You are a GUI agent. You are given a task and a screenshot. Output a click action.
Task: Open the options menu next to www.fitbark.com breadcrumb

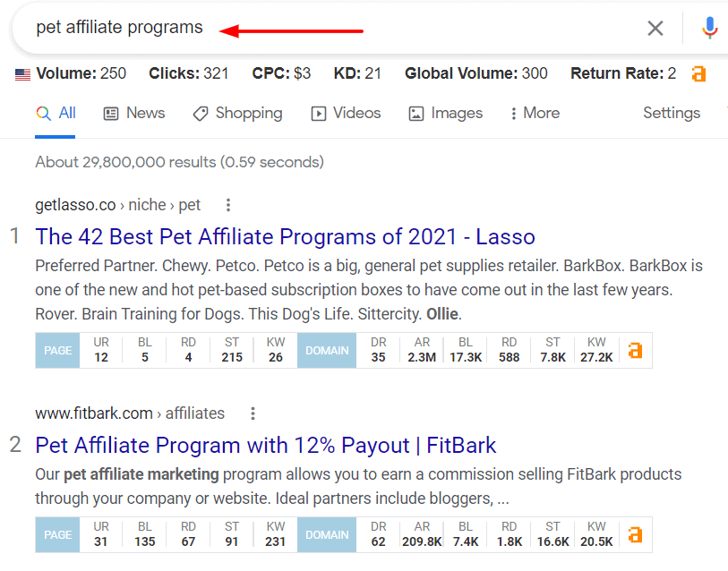(x=253, y=413)
